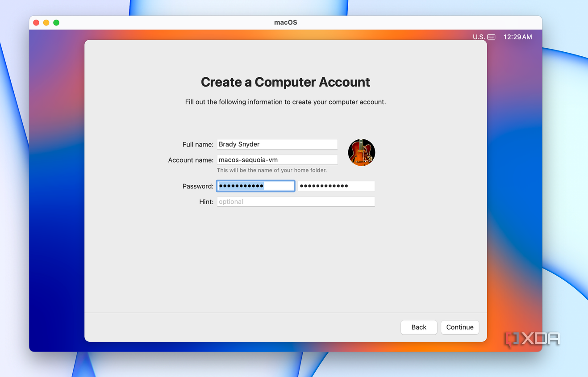Focus the verify password field

pyautogui.click(x=336, y=186)
